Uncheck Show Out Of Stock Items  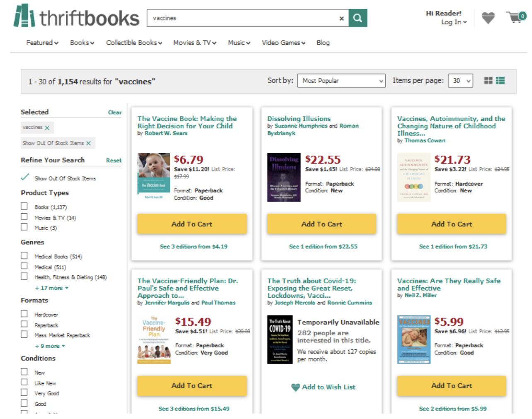[x=25, y=177]
